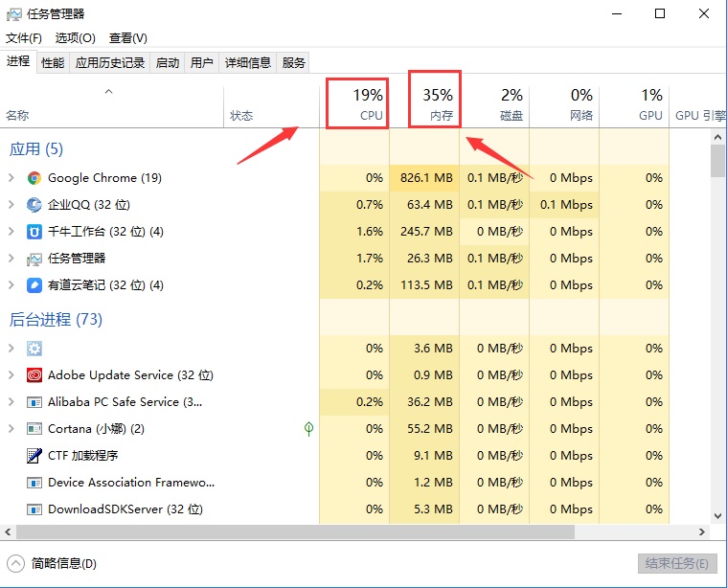Click the 简略信息 collapse arrow icon
Screen dimensions: 727x588
[15, 564]
